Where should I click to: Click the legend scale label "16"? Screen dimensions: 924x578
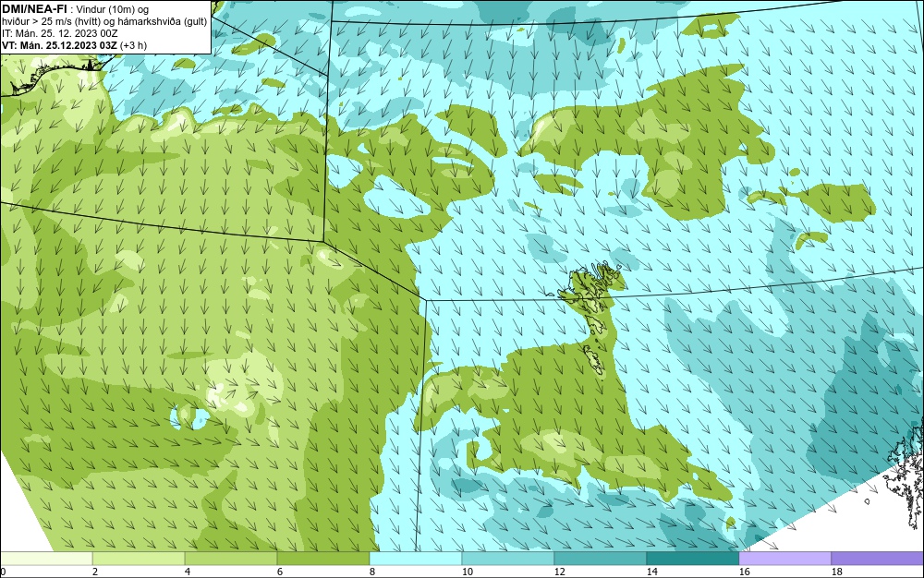(744, 572)
